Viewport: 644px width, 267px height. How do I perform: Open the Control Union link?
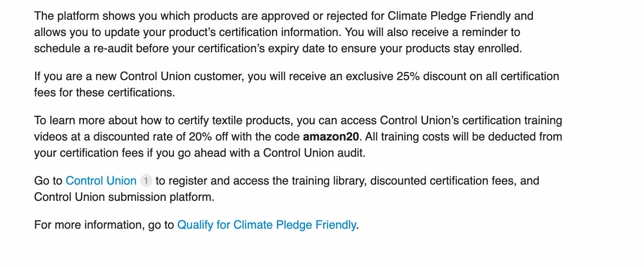101,181
